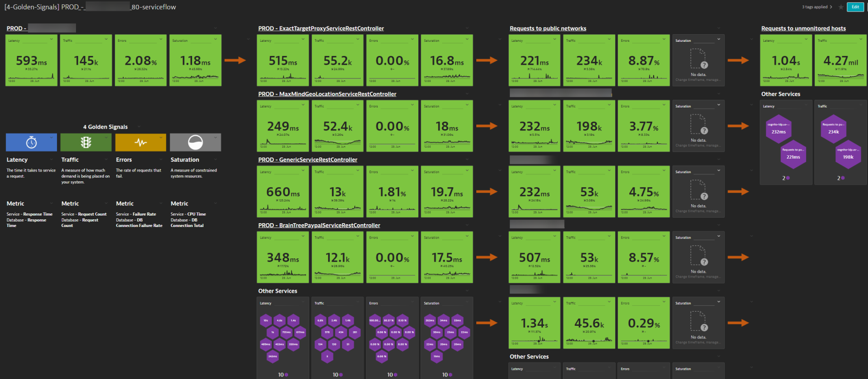This screenshot has width=868, height=379.
Task: Open PROD - ExactTargetProxyServiceRestController
Action: [321, 28]
